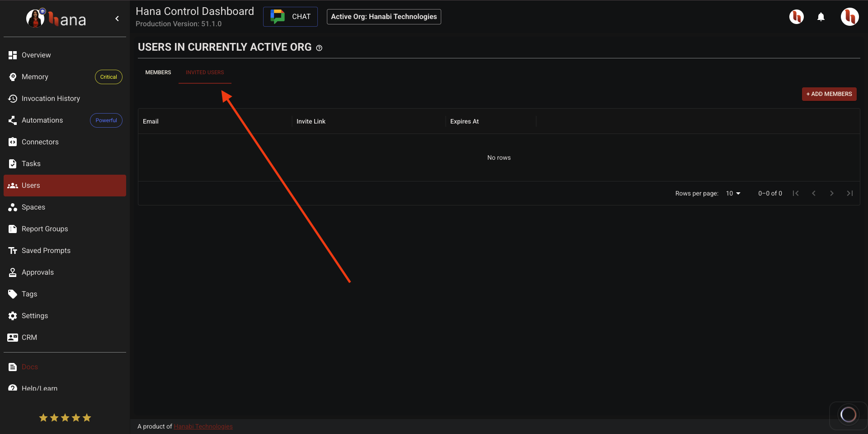Image resolution: width=868 pixels, height=434 pixels.
Task: Click the Approvals stamp icon
Action: (x=13, y=272)
